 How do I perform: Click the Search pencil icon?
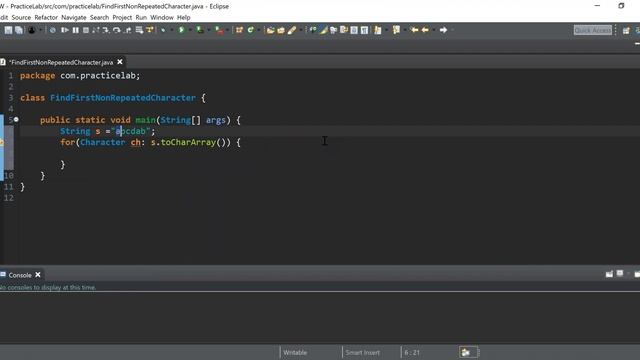[292, 30]
